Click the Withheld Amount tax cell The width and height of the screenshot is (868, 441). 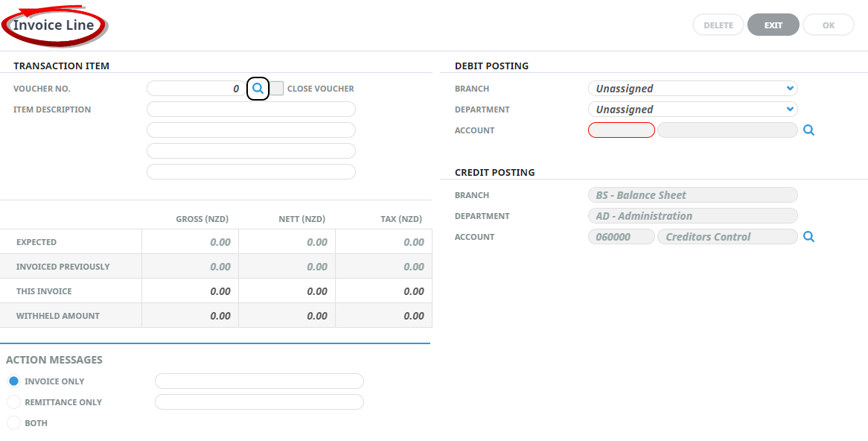tap(384, 316)
